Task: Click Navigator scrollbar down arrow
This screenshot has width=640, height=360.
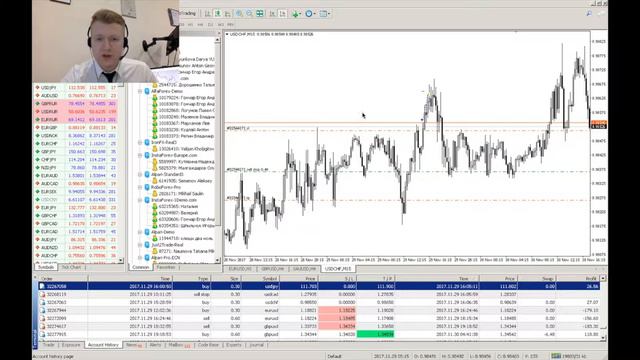Action: click(218, 260)
